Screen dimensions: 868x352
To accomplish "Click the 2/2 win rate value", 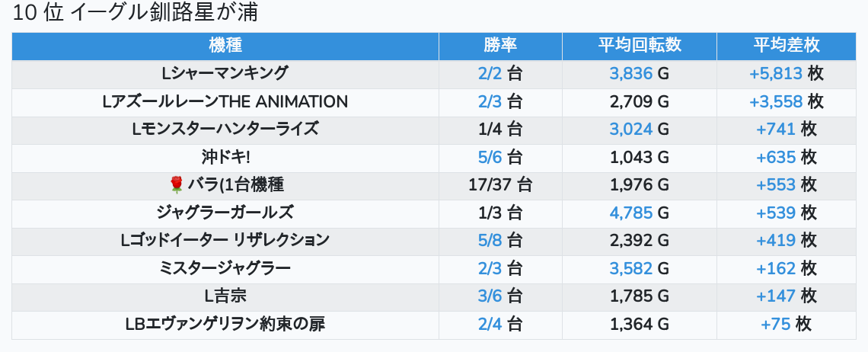I will click(x=490, y=74).
